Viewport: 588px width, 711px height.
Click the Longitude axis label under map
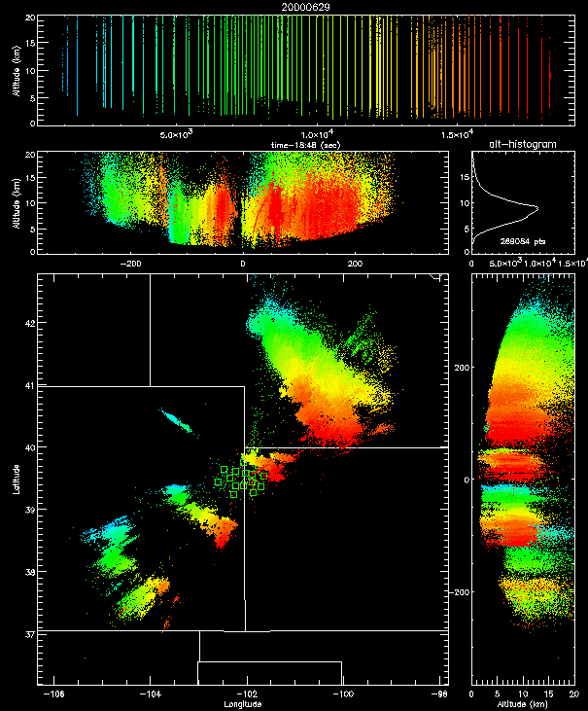pos(243,704)
